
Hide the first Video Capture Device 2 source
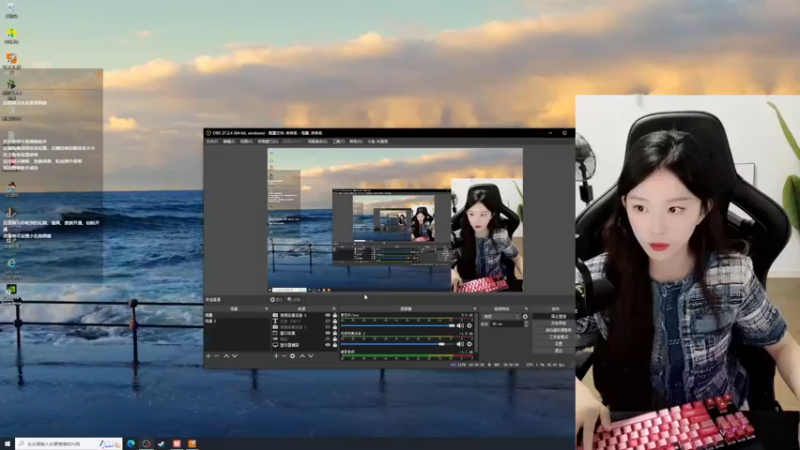pos(328,315)
